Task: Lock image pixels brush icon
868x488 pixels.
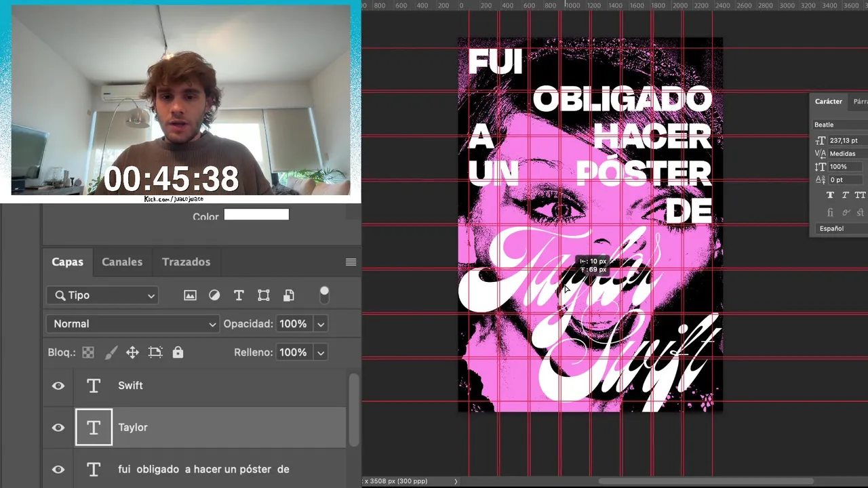Action: 111,352
